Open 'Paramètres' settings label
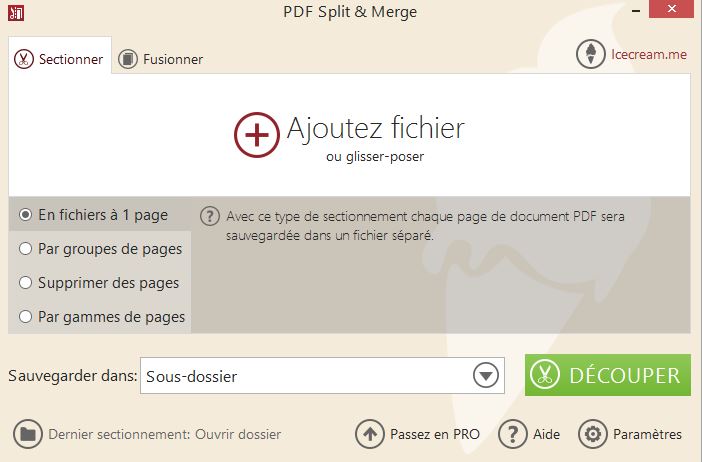702x462 pixels. click(x=647, y=434)
